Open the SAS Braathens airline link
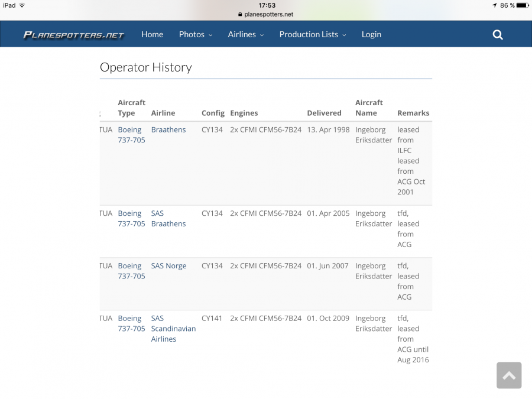Screen dimensions: 532x399 [x=168, y=219]
